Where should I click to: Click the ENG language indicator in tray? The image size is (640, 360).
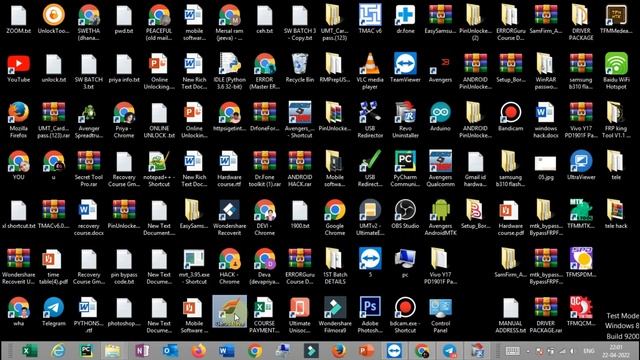click(x=588, y=351)
